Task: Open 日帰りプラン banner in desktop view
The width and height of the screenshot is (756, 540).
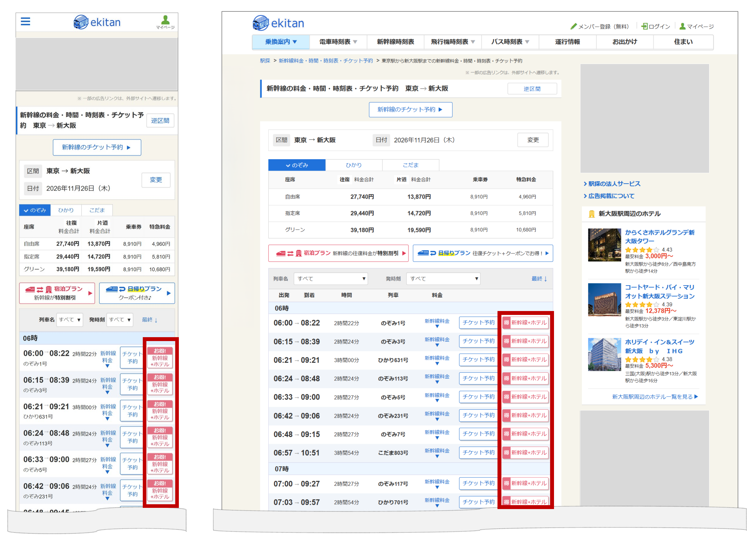Action: coord(482,253)
